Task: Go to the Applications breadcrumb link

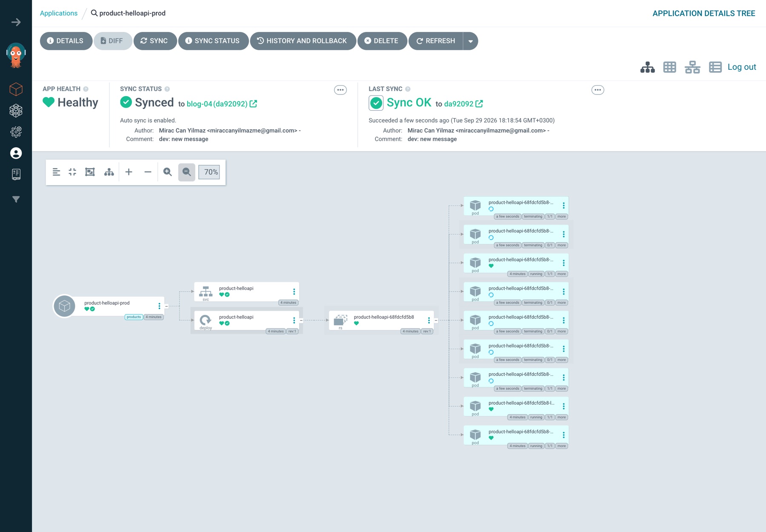Action: 59,13
